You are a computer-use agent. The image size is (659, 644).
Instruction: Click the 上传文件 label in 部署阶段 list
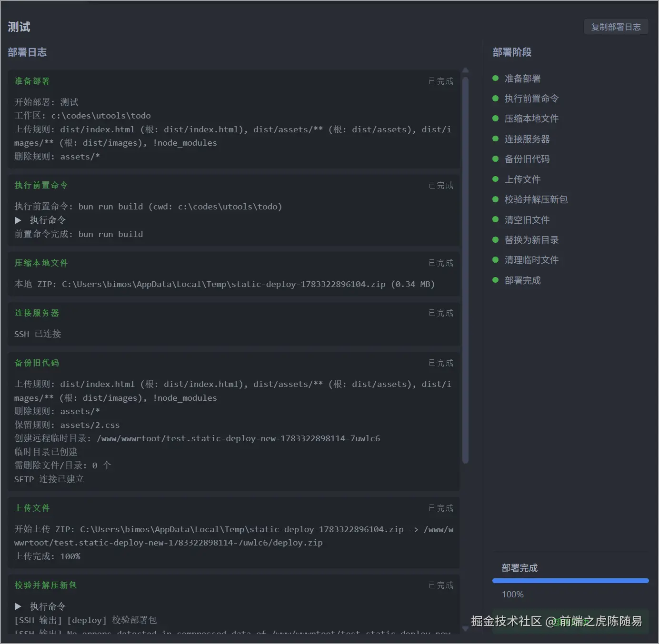522,179
